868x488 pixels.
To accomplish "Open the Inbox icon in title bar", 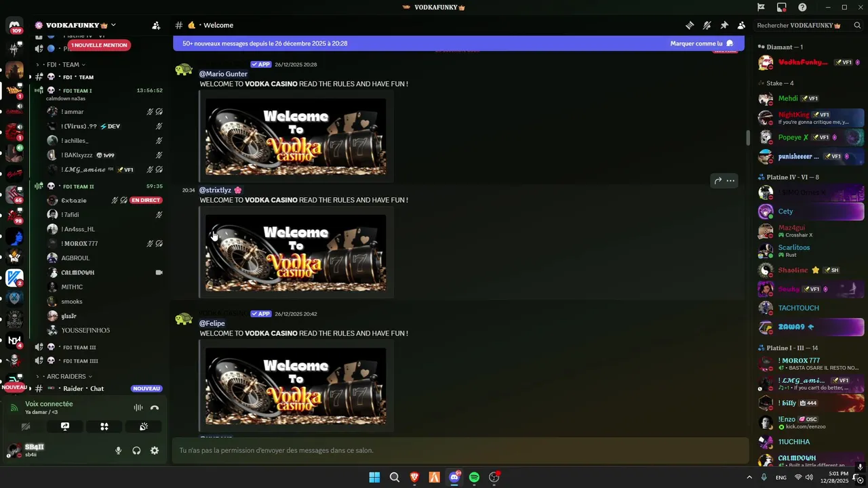I will [x=782, y=7].
